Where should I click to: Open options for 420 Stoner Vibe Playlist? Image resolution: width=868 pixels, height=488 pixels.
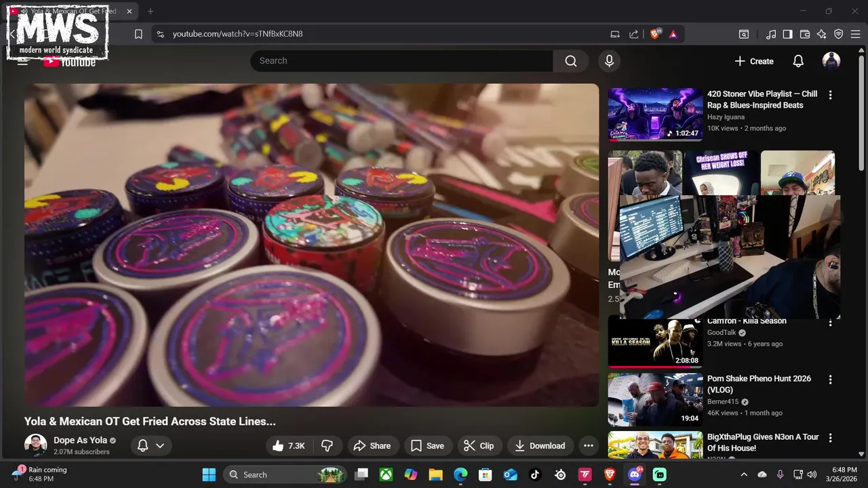830,95
